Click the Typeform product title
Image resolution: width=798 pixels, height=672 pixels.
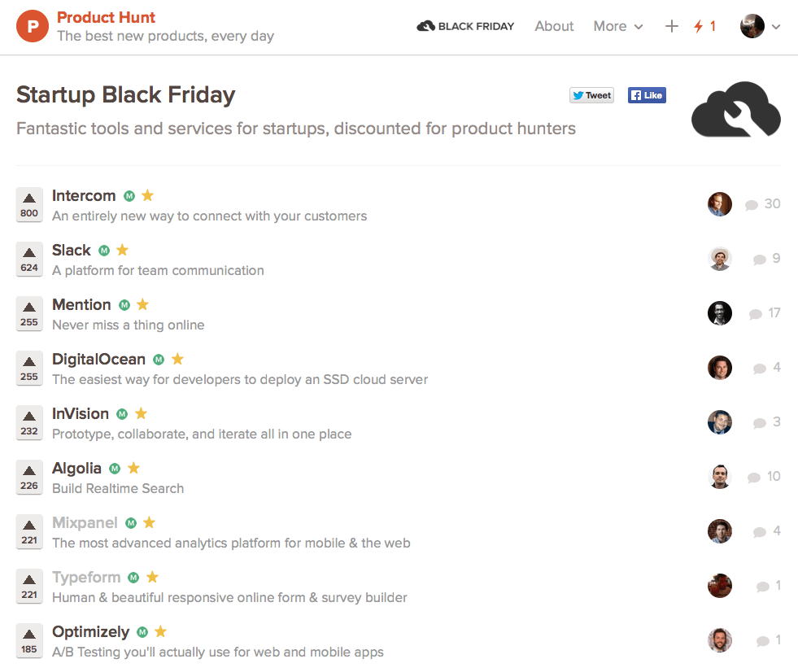pyautogui.click(x=86, y=577)
